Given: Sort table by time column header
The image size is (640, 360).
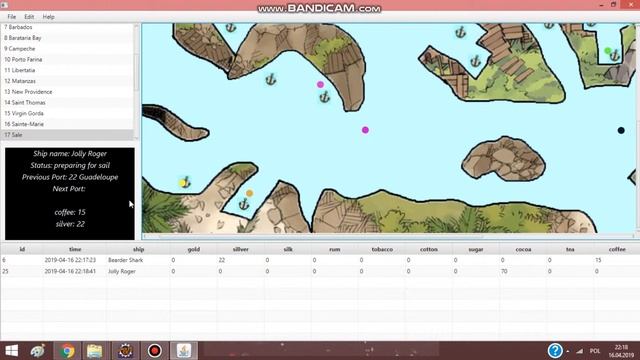Looking at the screenshot, I should point(75,249).
